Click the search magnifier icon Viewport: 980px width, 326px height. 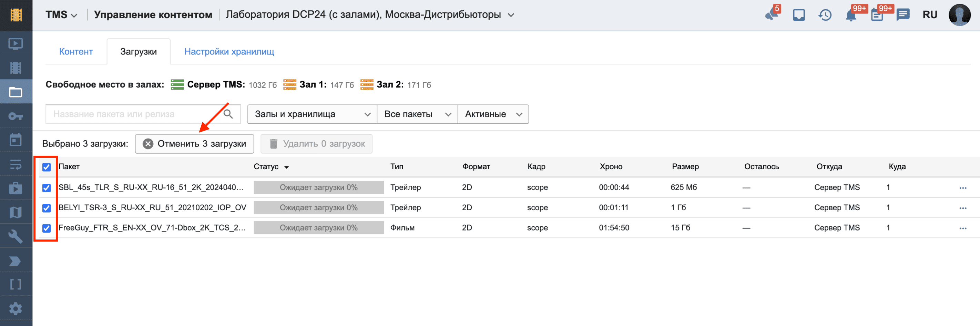[228, 114]
